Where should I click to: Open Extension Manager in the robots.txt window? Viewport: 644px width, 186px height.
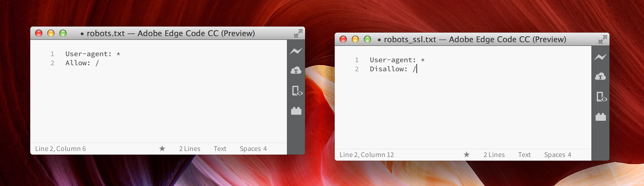(296, 111)
